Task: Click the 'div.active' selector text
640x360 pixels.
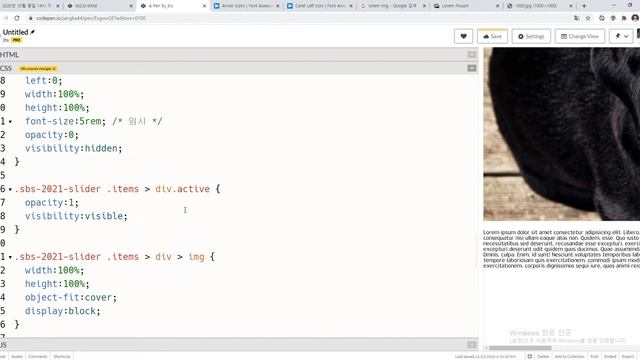Action: click(182, 189)
